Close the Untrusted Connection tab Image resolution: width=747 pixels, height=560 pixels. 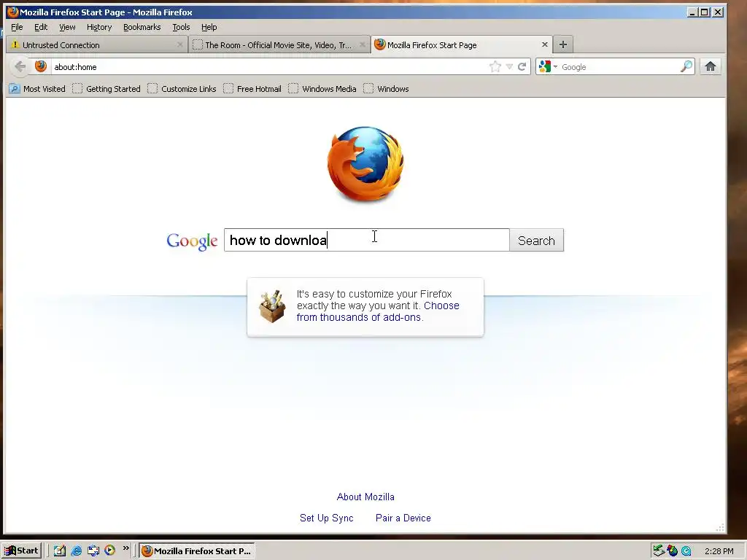179,44
